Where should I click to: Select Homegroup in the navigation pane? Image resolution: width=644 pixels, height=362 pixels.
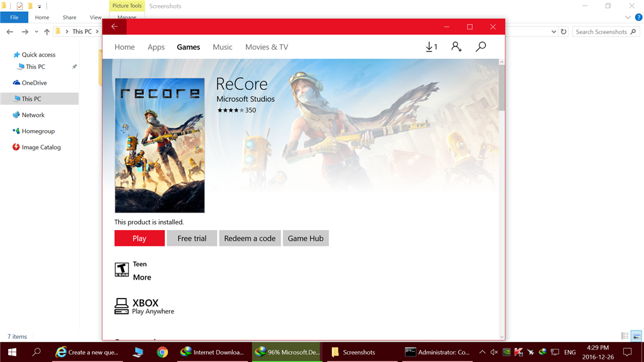[x=38, y=131]
